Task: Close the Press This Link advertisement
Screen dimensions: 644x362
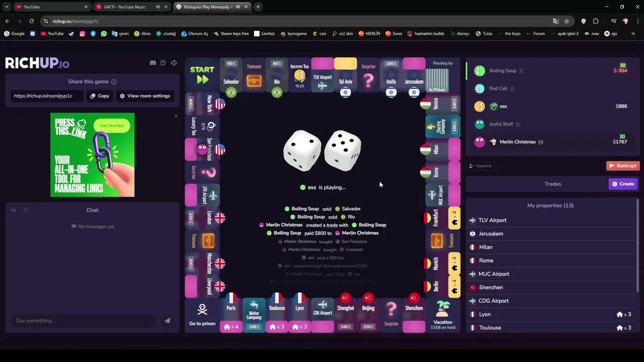Action: [176, 116]
